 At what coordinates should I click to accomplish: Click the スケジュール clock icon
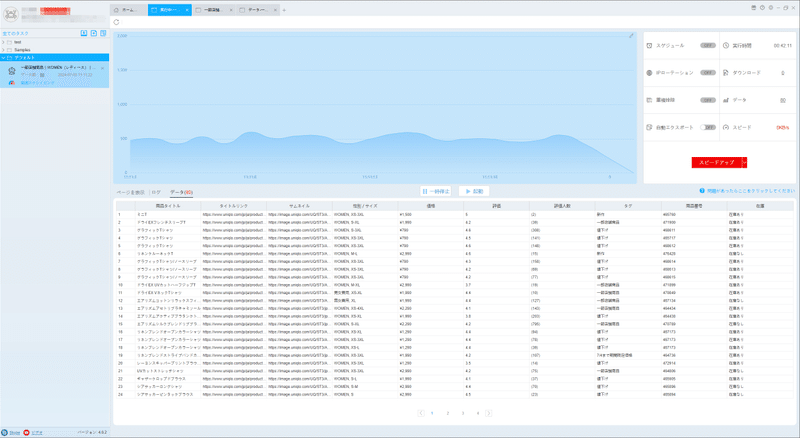click(x=649, y=45)
